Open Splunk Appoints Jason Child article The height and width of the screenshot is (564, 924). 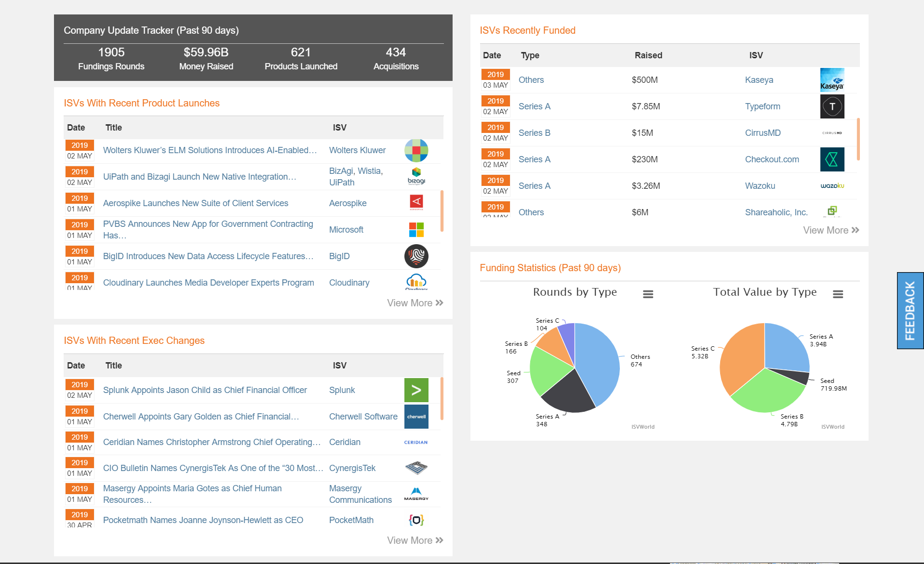tap(205, 390)
